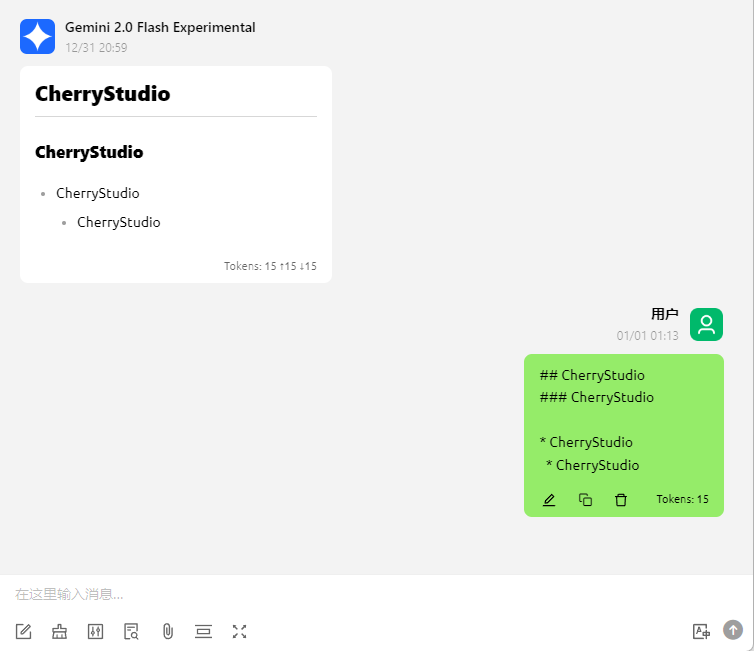The height and width of the screenshot is (651, 754).
Task: Click the green user avatar
Action: click(x=706, y=324)
